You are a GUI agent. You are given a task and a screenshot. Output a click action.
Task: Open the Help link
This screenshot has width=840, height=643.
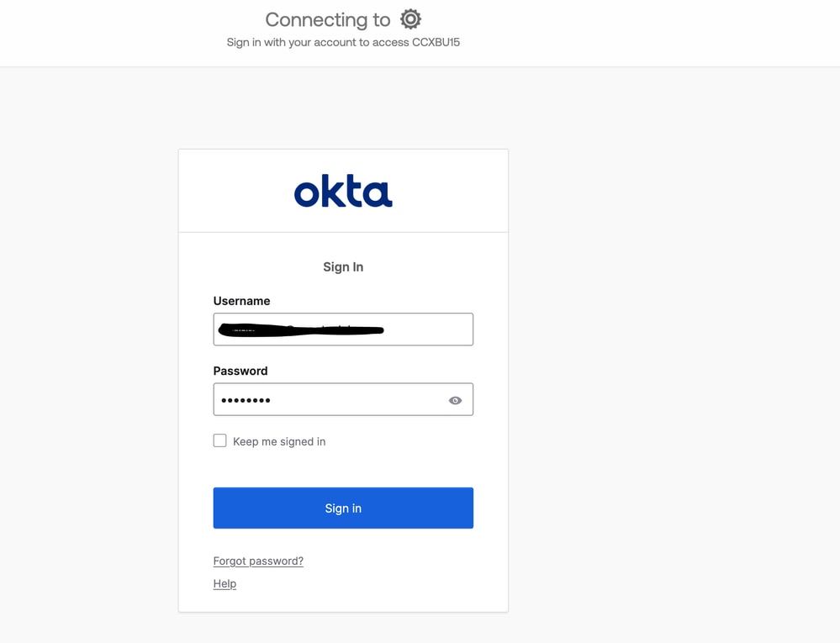(x=225, y=583)
